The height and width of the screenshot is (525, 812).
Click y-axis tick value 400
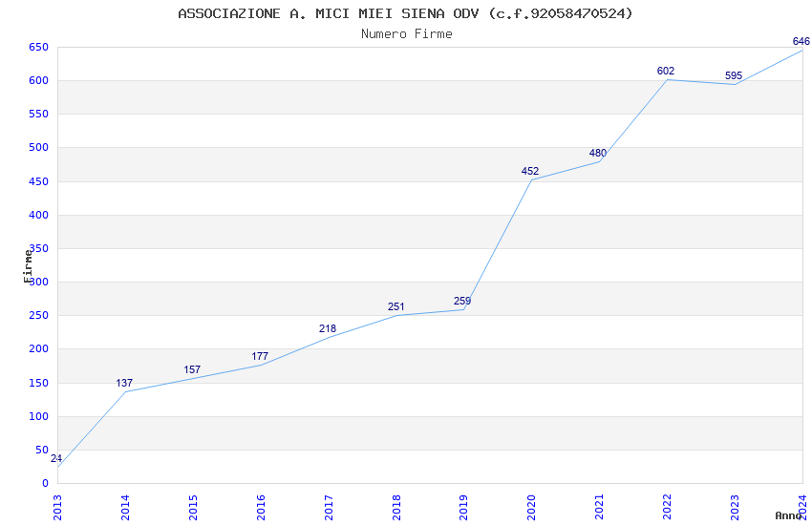39,215
